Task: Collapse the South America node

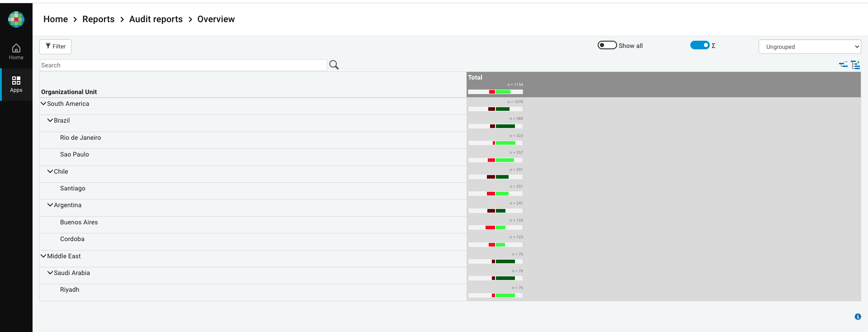Action: tap(43, 104)
